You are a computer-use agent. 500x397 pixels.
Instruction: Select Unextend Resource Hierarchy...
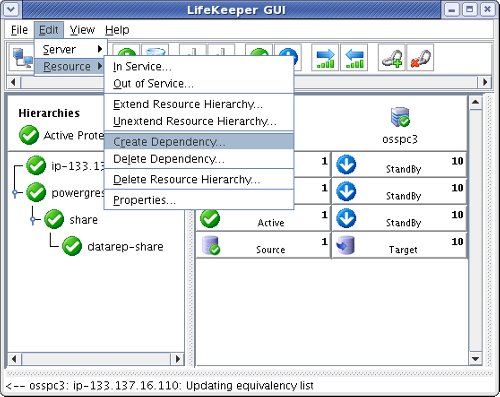199,121
